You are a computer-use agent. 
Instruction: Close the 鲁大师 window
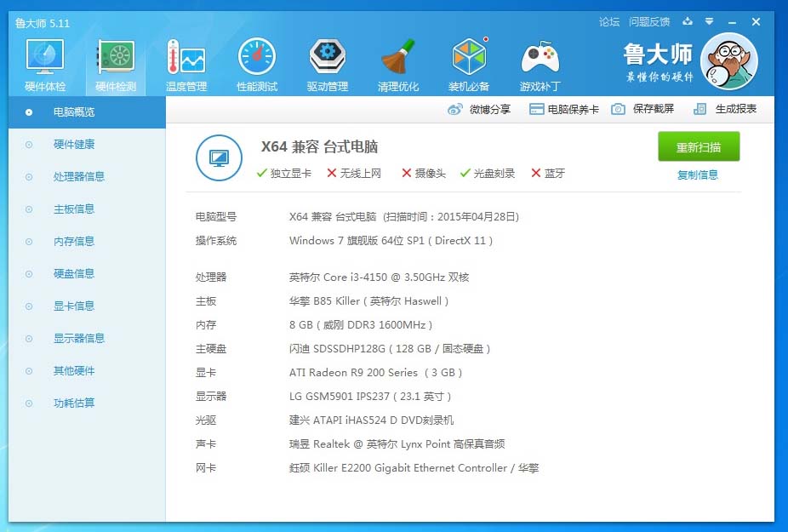tap(756, 21)
